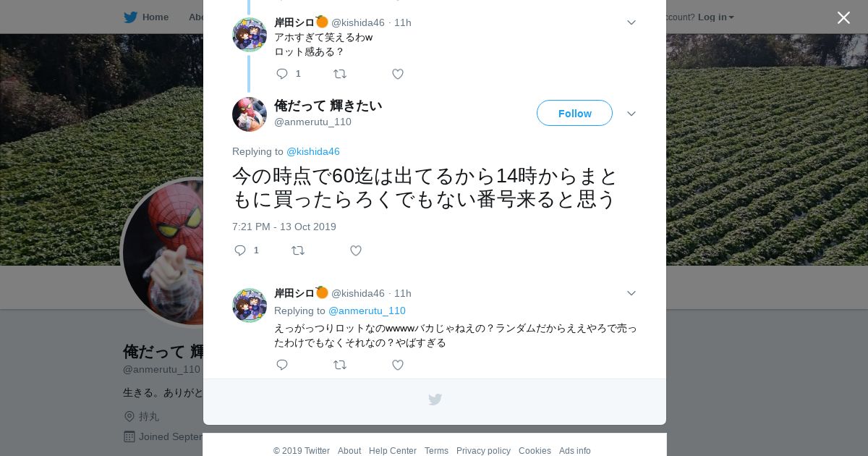Reply to the bottom kishida46 tweet
Image resolution: width=868 pixels, height=456 pixels.
(x=282, y=365)
